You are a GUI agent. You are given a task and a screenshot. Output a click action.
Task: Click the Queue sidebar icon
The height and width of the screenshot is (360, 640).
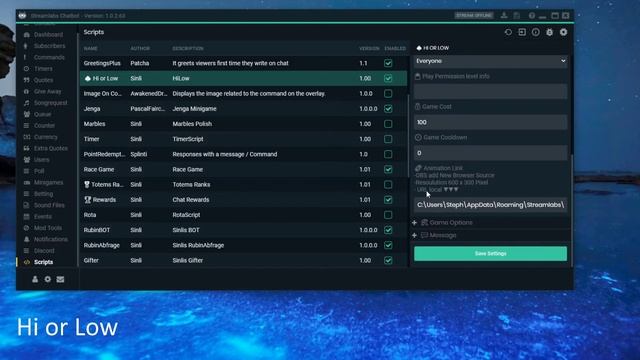pyautogui.click(x=27, y=114)
